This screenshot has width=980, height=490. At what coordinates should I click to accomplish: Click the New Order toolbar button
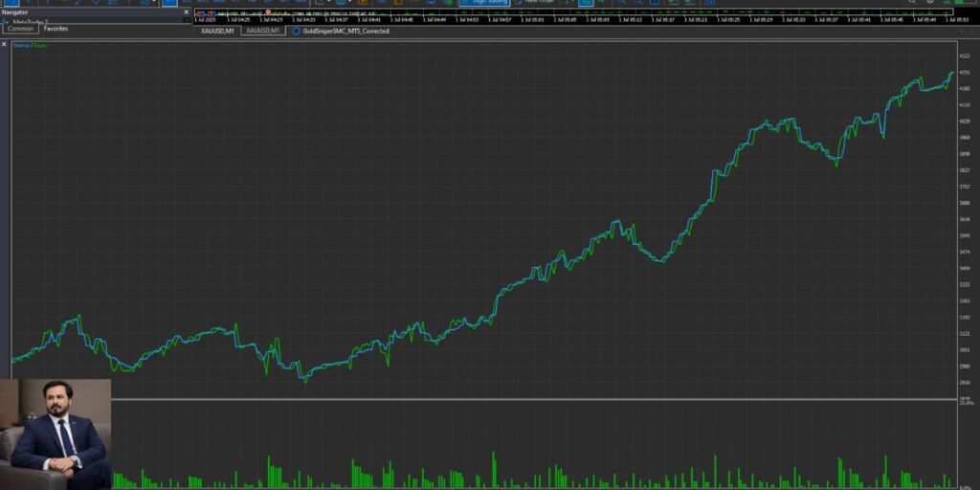click(x=538, y=2)
